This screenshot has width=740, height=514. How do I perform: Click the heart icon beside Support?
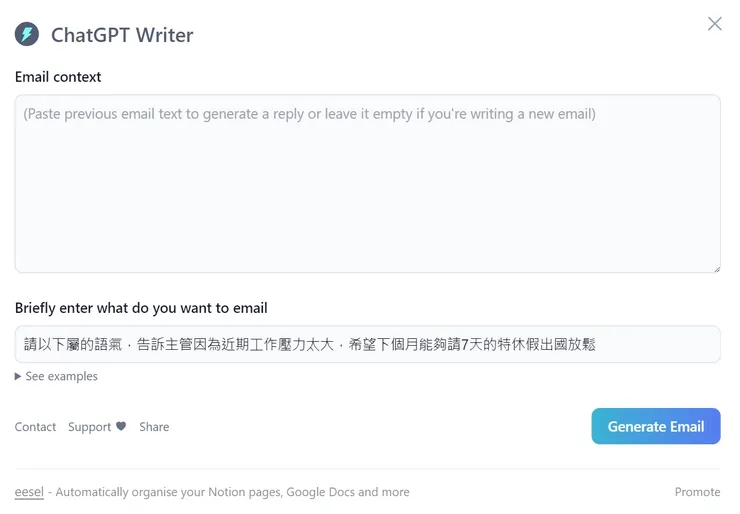click(x=121, y=426)
